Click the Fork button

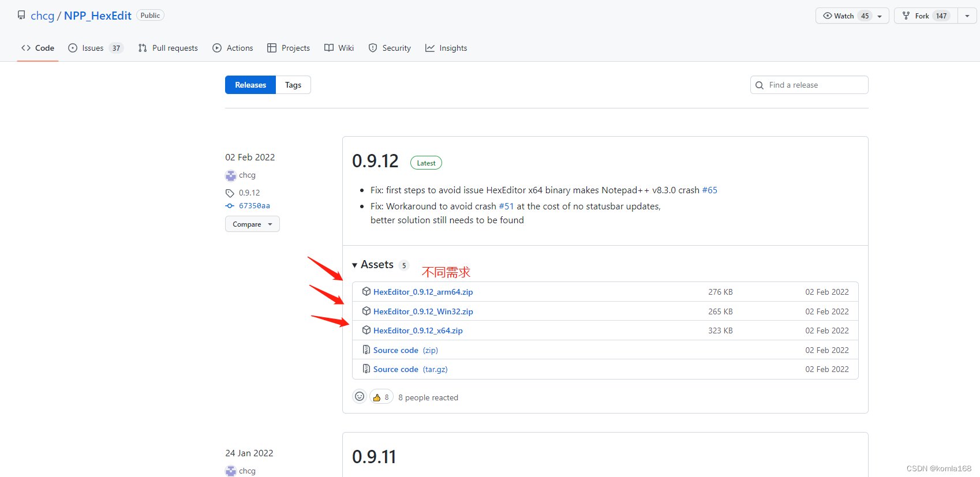click(x=926, y=16)
